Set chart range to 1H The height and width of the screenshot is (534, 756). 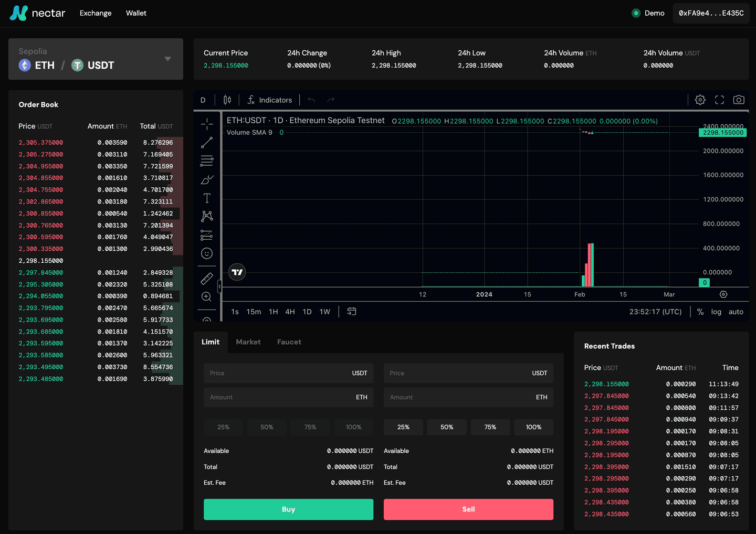273,312
